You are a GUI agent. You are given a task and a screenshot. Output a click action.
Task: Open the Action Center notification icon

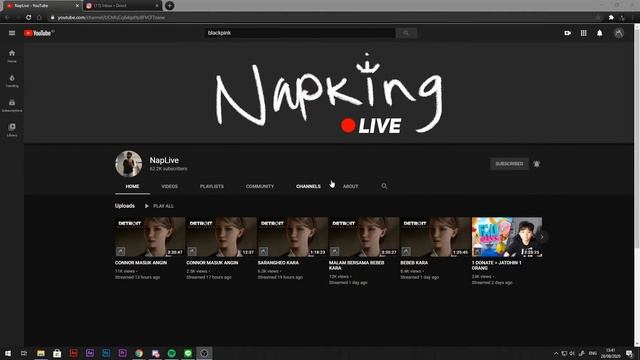pos(630,353)
